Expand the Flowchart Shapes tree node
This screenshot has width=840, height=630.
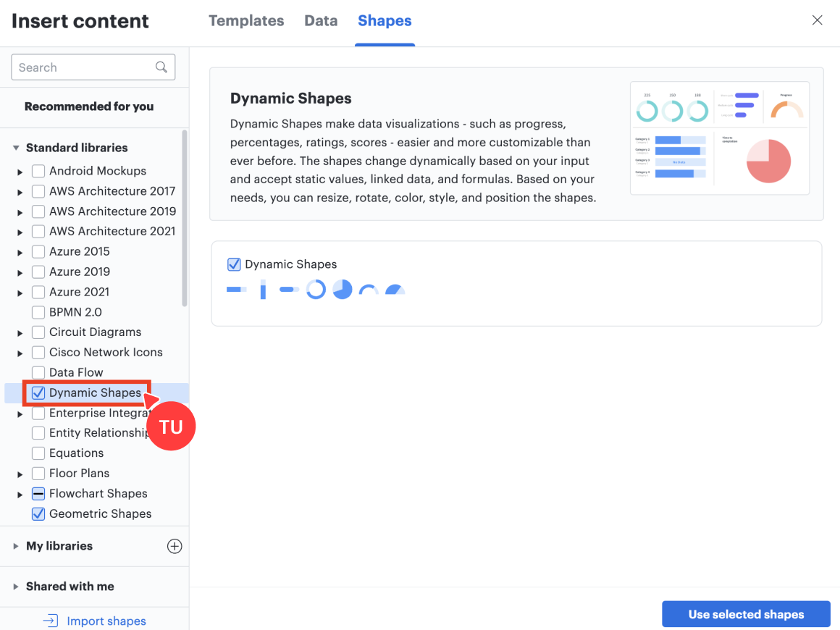pos(20,494)
